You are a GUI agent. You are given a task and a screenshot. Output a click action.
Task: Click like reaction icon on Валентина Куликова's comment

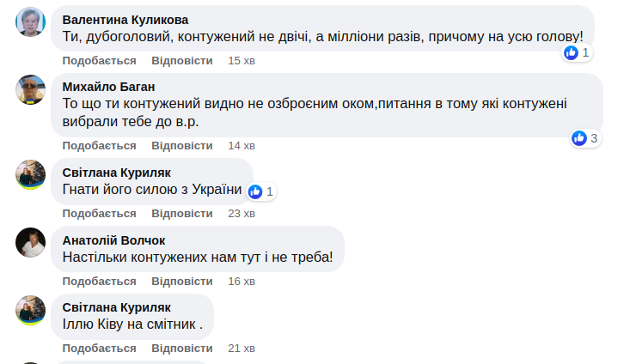pyautogui.click(x=572, y=53)
